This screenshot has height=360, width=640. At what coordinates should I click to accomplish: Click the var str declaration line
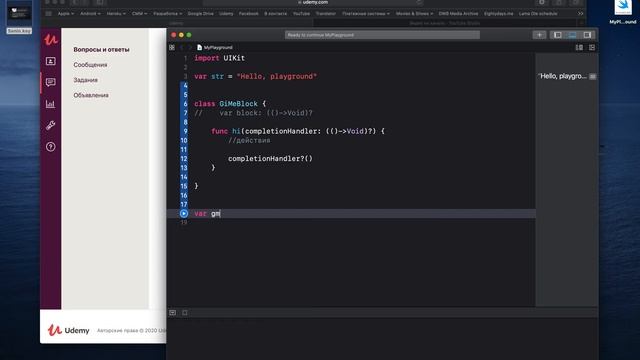click(256, 76)
